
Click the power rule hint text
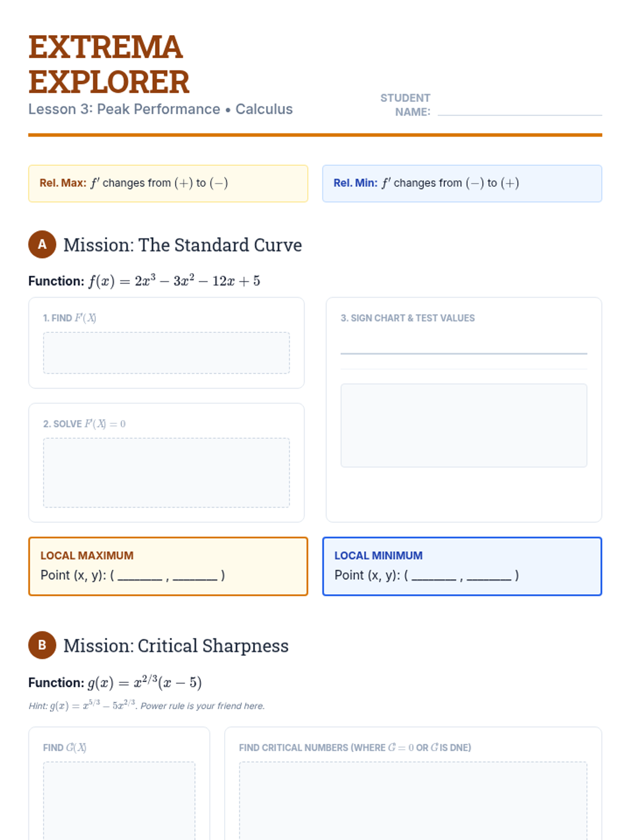pos(146,706)
